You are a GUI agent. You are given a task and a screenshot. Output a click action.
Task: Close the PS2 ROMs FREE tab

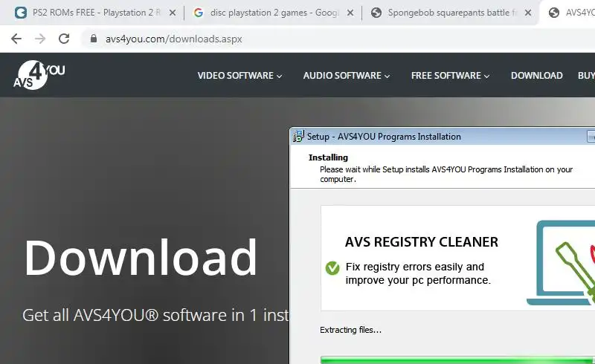point(173,13)
